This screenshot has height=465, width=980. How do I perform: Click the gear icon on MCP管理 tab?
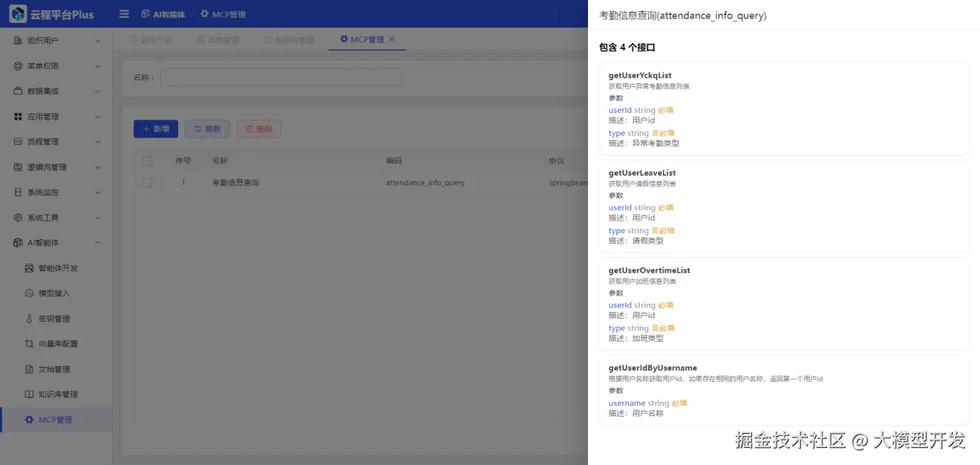[x=344, y=39]
